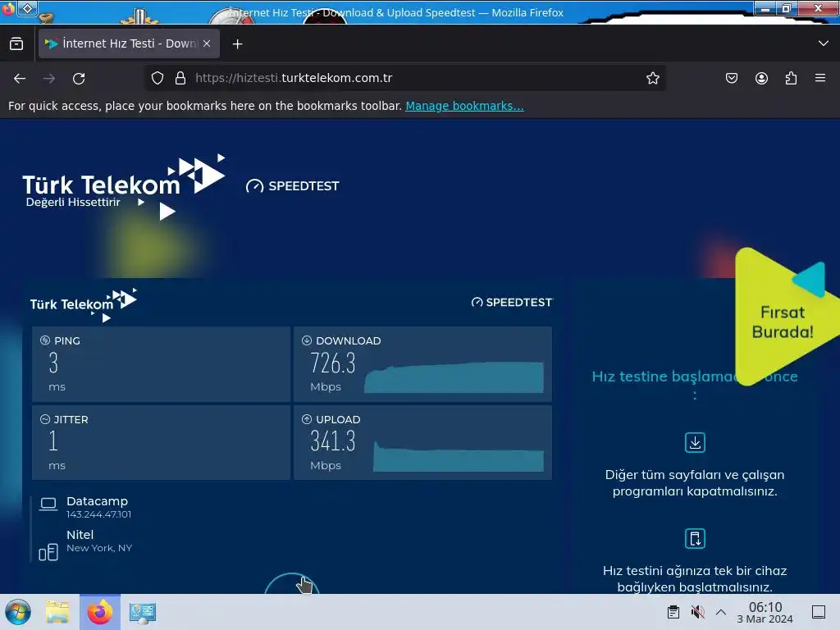This screenshot has width=840, height=630.
Task: Open the Firefox View icon in tab bar
Action: point(16,43)
